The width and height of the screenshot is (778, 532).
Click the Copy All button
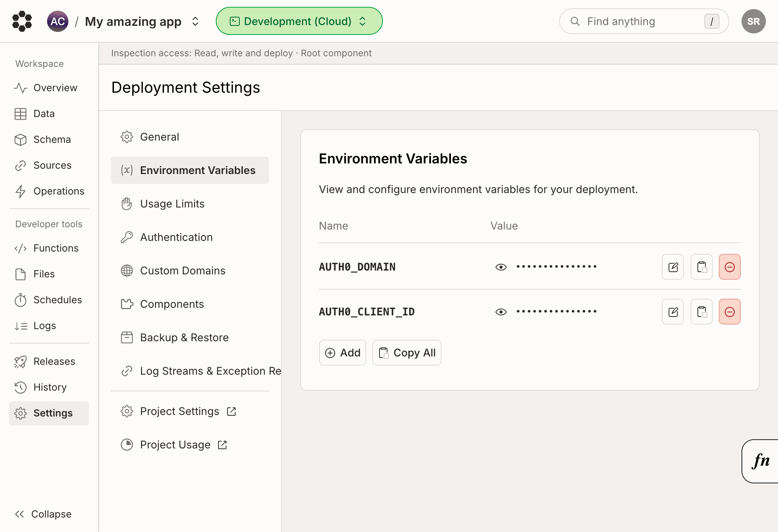[x=407, y=353]
